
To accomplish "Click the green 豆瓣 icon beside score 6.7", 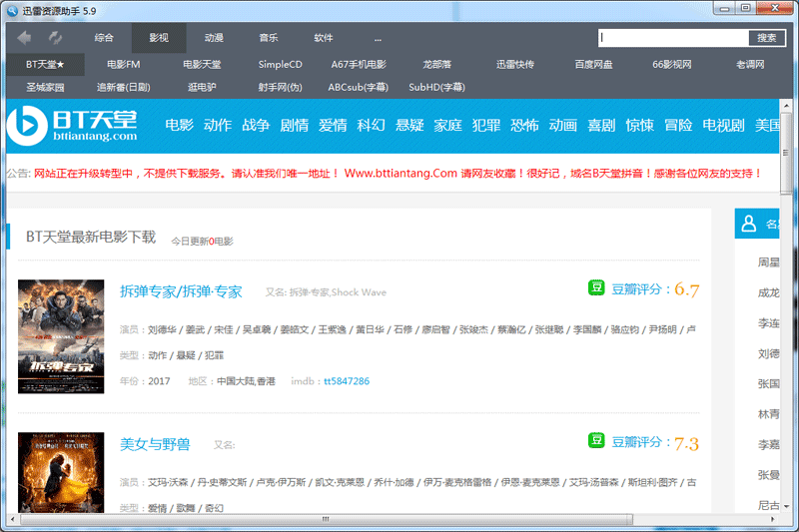I will click(596, 288).
